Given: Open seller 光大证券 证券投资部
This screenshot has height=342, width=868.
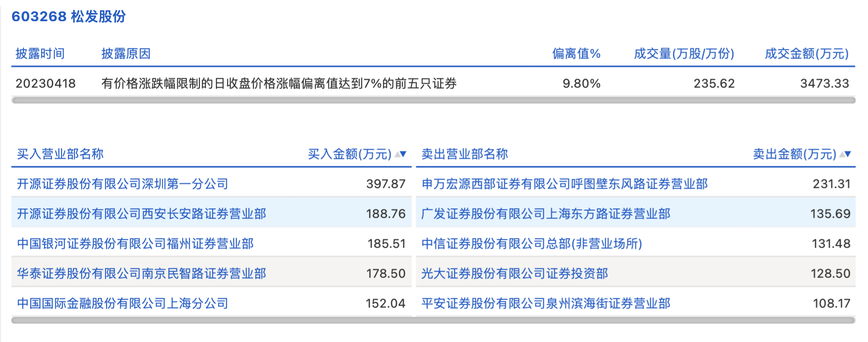Looking at the screenshot, I should [x=514, y=274].
